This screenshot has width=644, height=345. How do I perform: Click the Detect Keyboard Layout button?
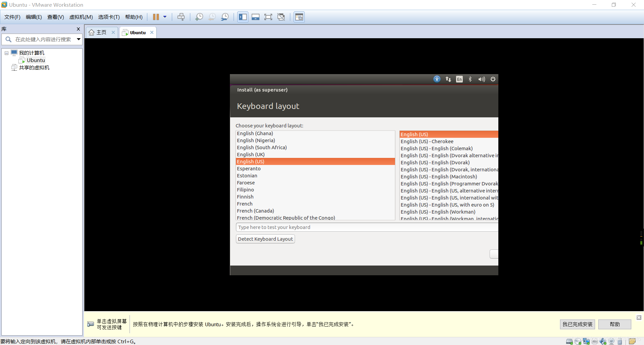click(x=265, y=239)
